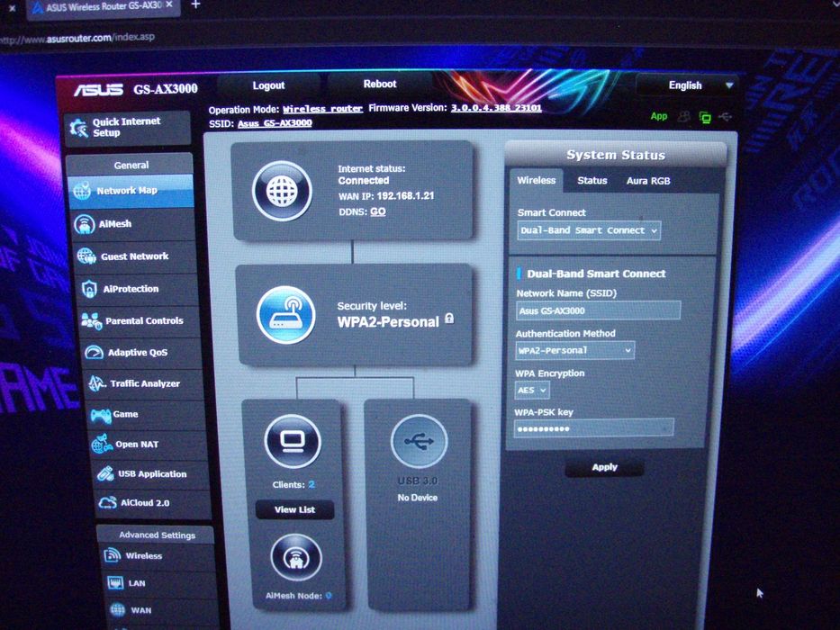Open the English language dropdown

click(689, 85)
